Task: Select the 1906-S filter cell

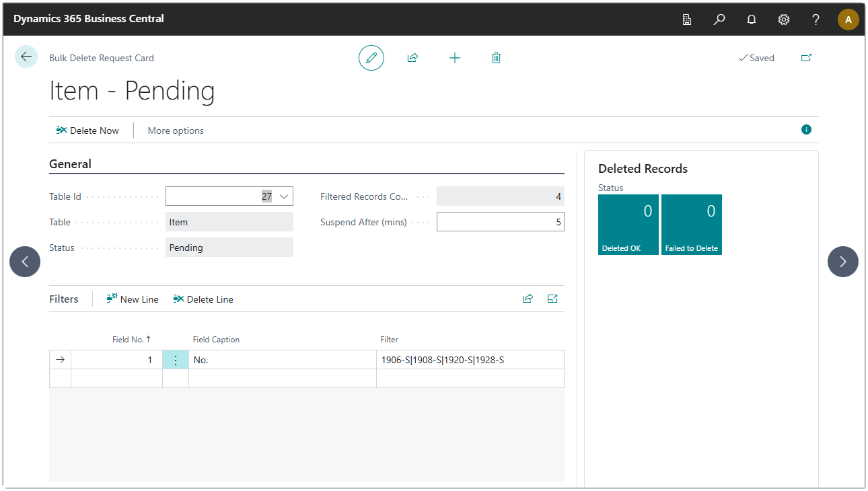Action: coord(470,360)
